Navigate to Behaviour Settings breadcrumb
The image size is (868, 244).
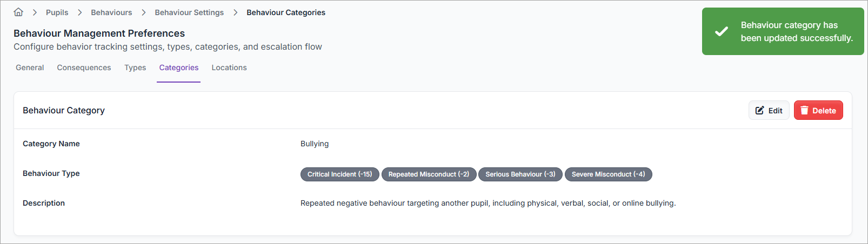[x=189, y=12]
